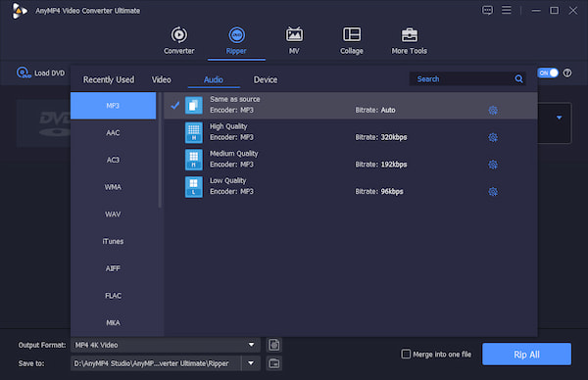Click the High Quality profile icon
Image resolution: width=588 pixels, height=380 pixels.
[x=193, y=132]
